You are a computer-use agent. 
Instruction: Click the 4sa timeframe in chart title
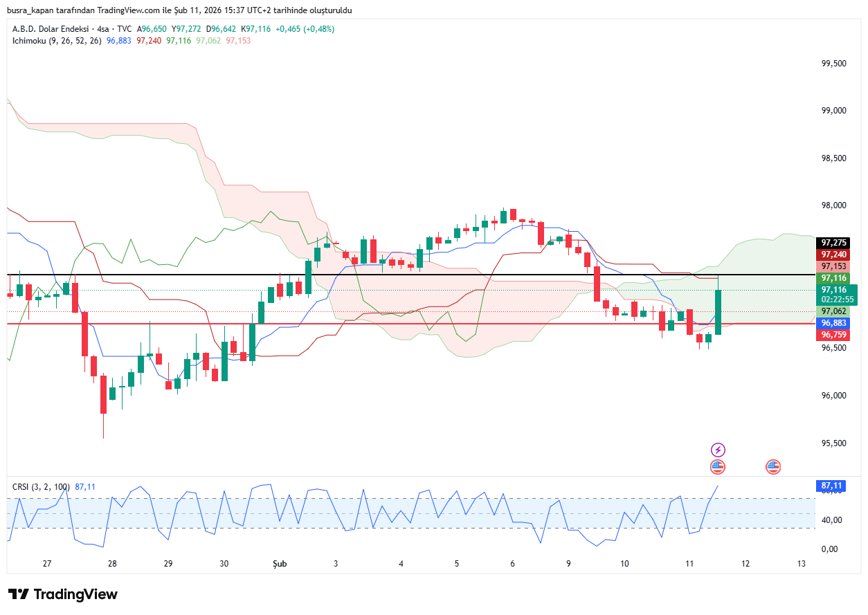point(105,29)
